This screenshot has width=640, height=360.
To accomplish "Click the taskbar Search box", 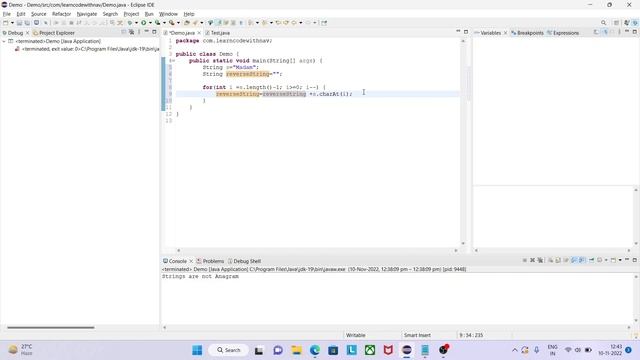I will 229,350.
